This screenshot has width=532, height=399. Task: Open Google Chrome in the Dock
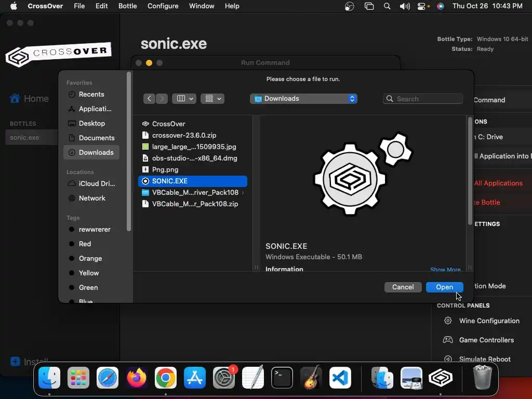coord(166,378)
